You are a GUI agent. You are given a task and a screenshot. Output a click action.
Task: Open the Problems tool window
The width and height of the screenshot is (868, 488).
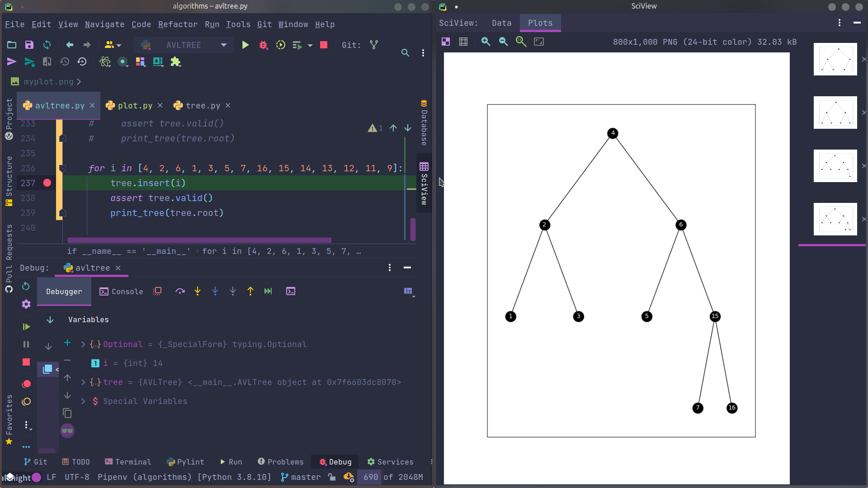pyautogui.click(x=281, y=462)
